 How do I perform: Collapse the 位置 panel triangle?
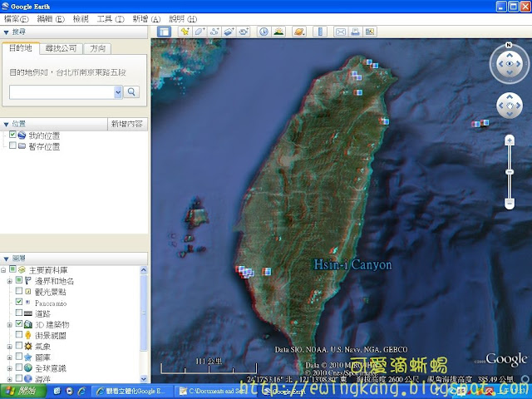point(6,125)
